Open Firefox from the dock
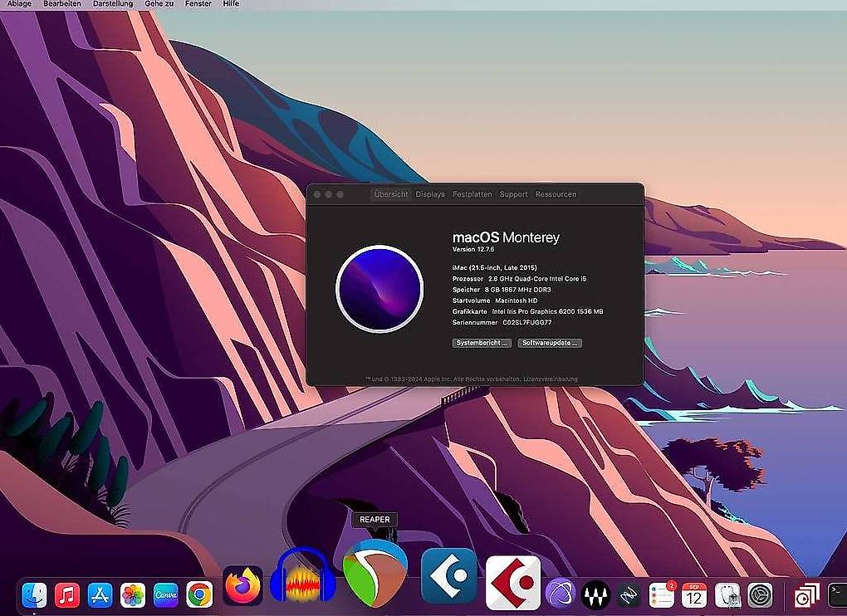 click(243, 585)
